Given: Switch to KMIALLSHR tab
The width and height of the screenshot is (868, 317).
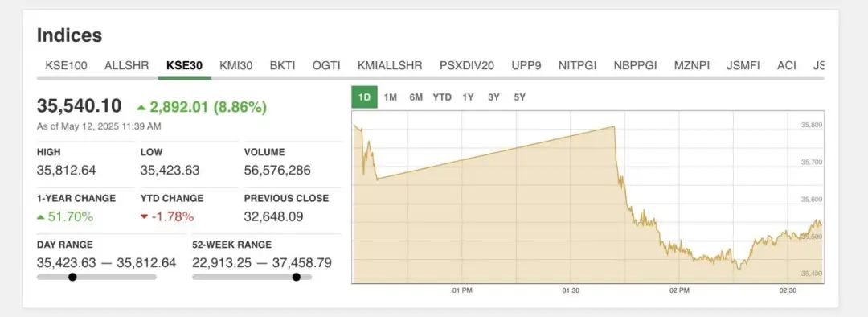Looking at the screenshot, I should tap(390, 65).
